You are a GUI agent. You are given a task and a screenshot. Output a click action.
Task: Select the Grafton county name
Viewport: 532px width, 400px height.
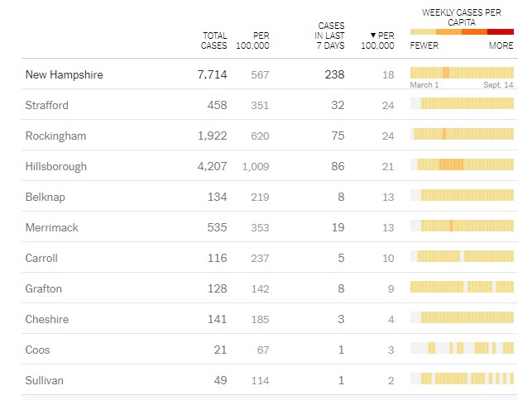pyautogui.click(x=44, y=289)
